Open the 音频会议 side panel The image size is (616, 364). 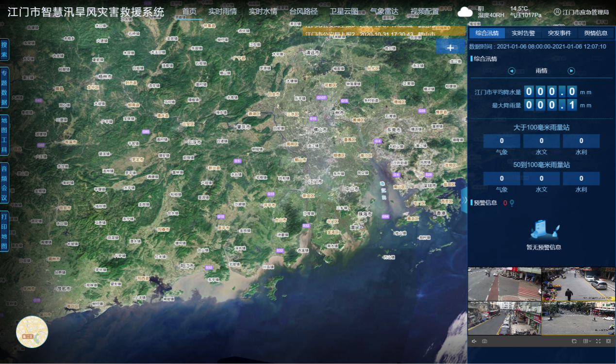4,183
